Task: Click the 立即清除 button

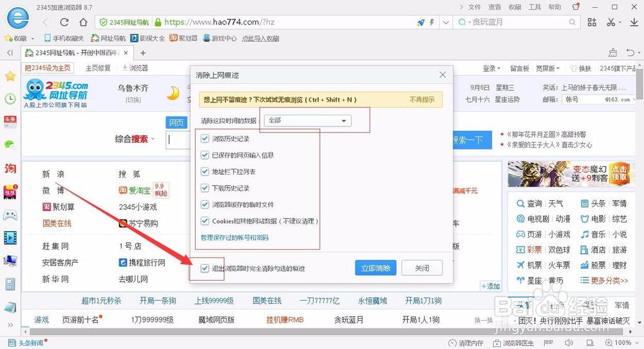Action: coord(375,268)
